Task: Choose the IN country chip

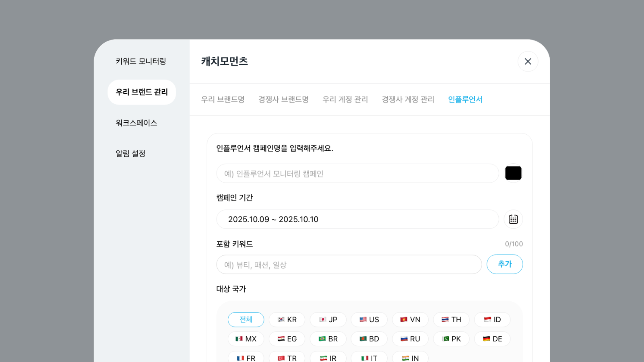Action: tap(410, 357)
